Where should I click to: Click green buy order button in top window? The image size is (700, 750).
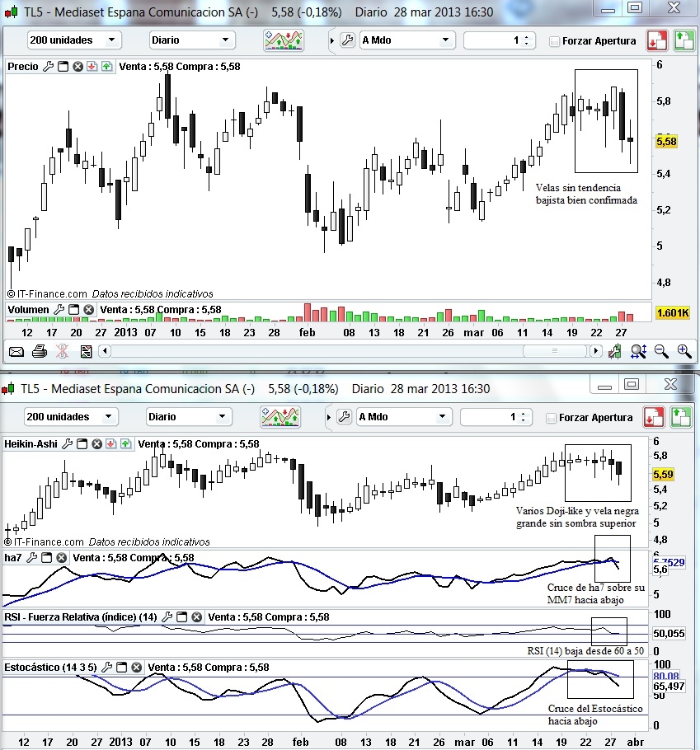tap(684, 40)
